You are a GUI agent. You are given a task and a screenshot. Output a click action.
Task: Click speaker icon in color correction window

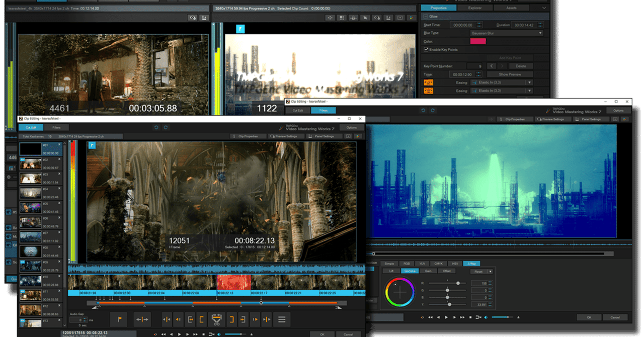(x=487, y=317)
